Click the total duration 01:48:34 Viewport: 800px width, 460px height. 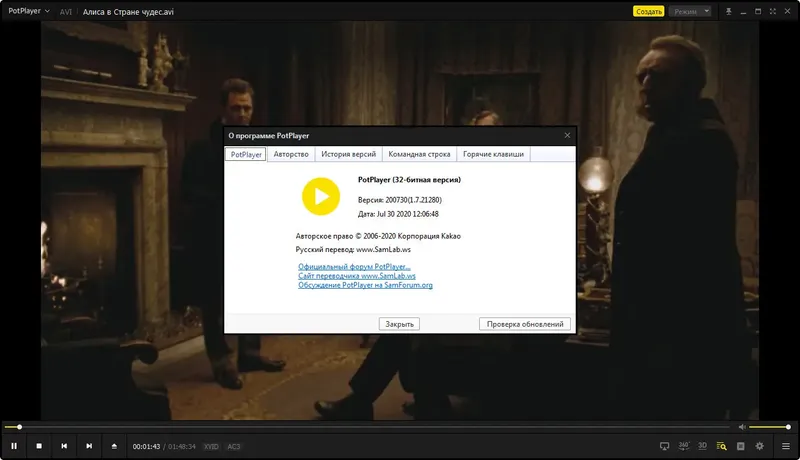pyautogui.click(x=182, y=447)
